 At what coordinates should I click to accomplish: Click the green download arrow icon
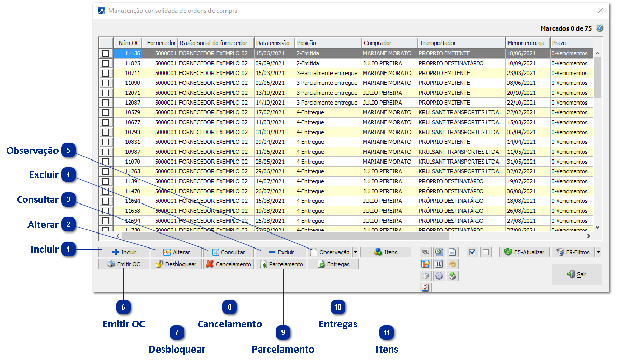point(453,276)
